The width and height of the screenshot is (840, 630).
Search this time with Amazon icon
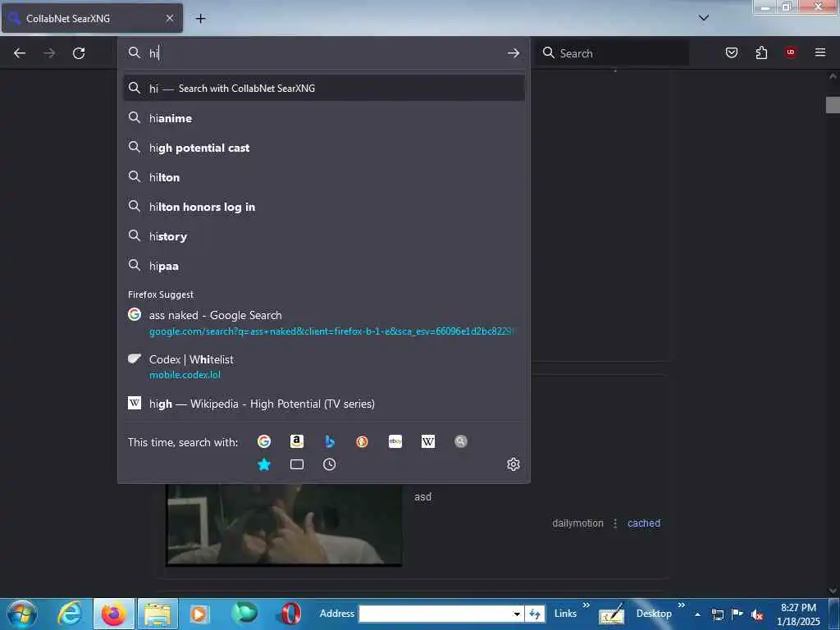click(x=297, y=441)
